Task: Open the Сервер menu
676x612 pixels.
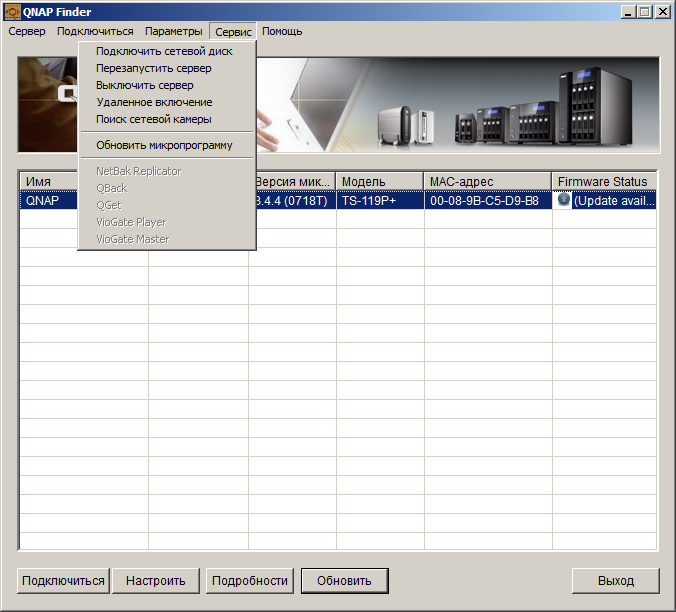Action: [x=27, y=31]
